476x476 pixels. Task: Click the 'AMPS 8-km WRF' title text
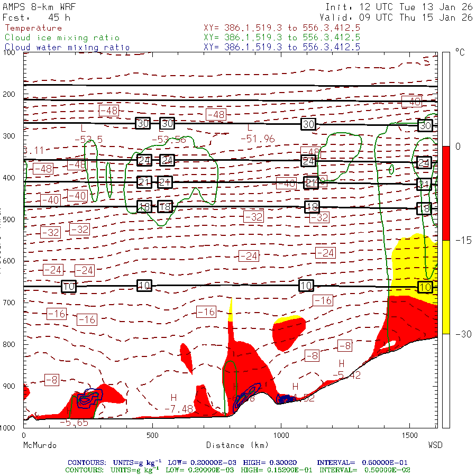pos(39,7)
